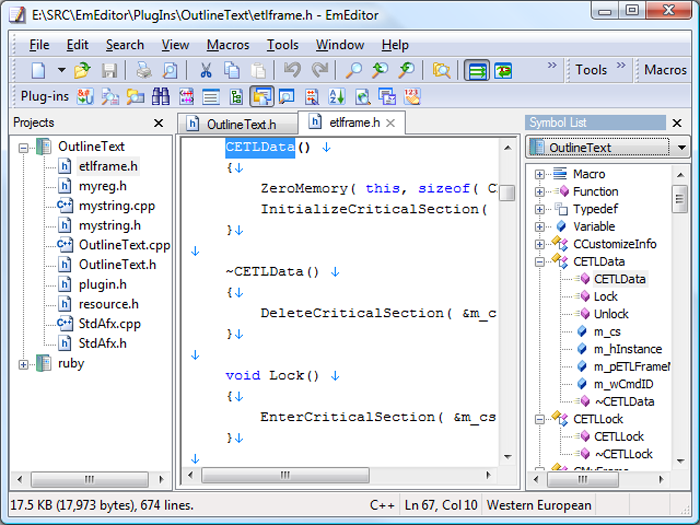Toggle the highlighted Outline plug-in button
Viewport: 700px width, 525px height.
coord(262,97)
